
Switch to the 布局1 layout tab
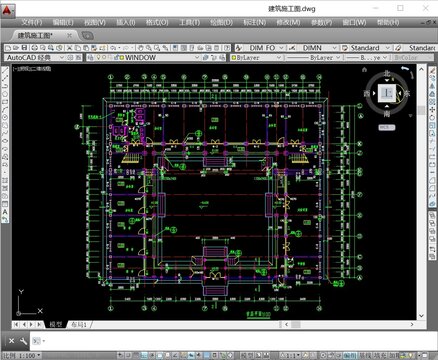click(x=79, y=324)
